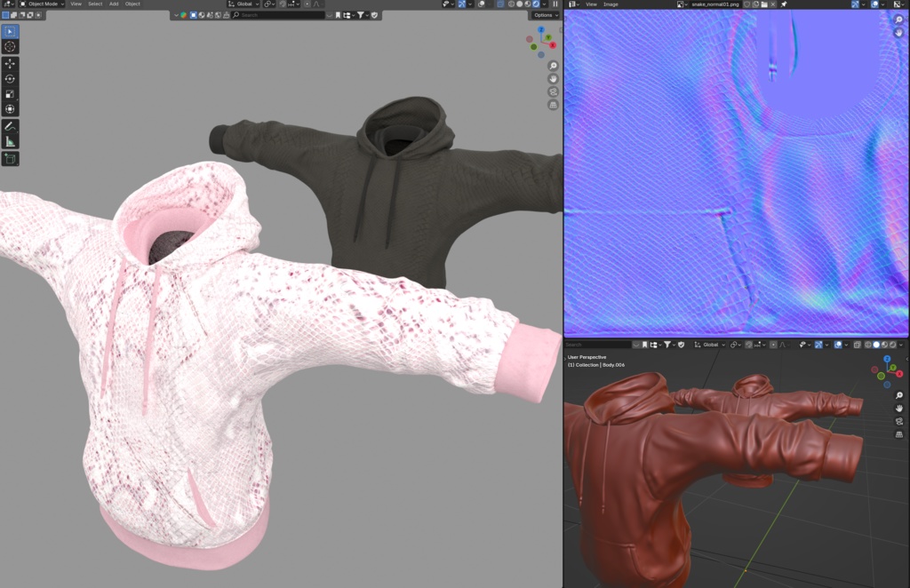Click zoom magnifier in lower-right viewport
The image size is (910, 588).
point(899,395)
